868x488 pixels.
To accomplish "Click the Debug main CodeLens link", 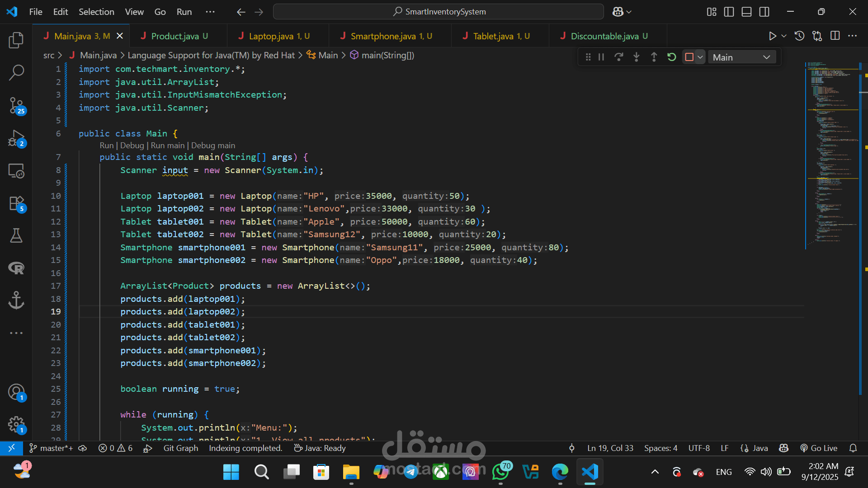I will coord(213,145).
